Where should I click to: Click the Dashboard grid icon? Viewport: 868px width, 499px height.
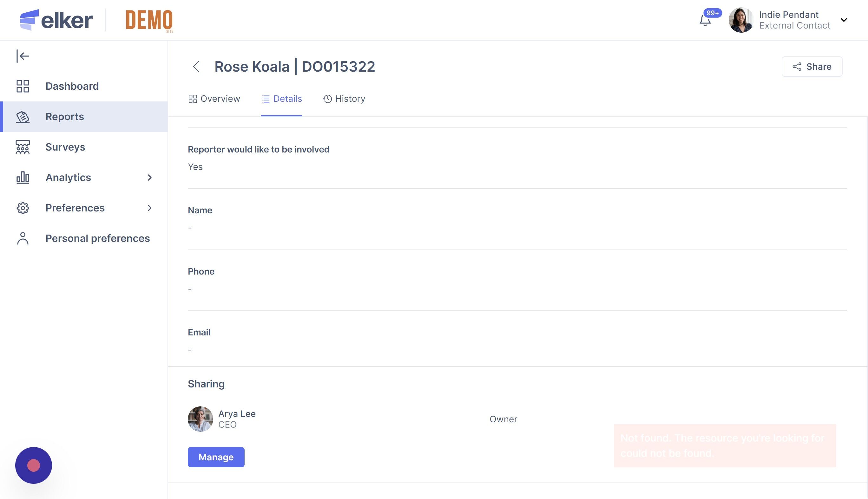click(x=23, y=86)
